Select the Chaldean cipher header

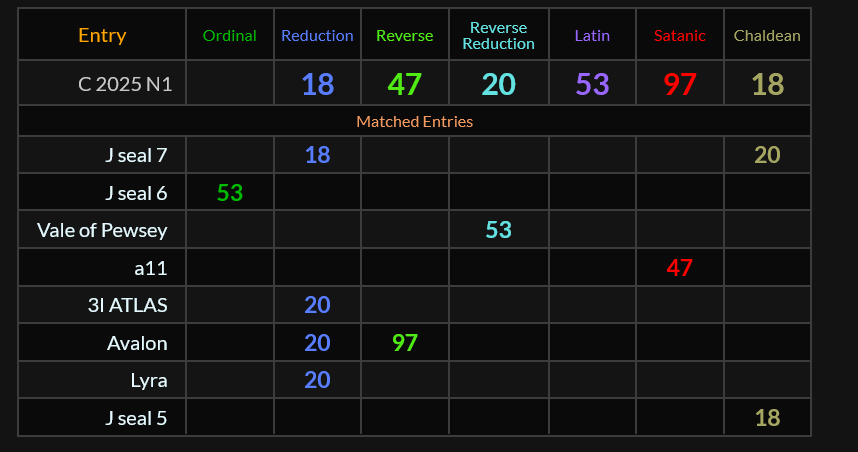767,36
